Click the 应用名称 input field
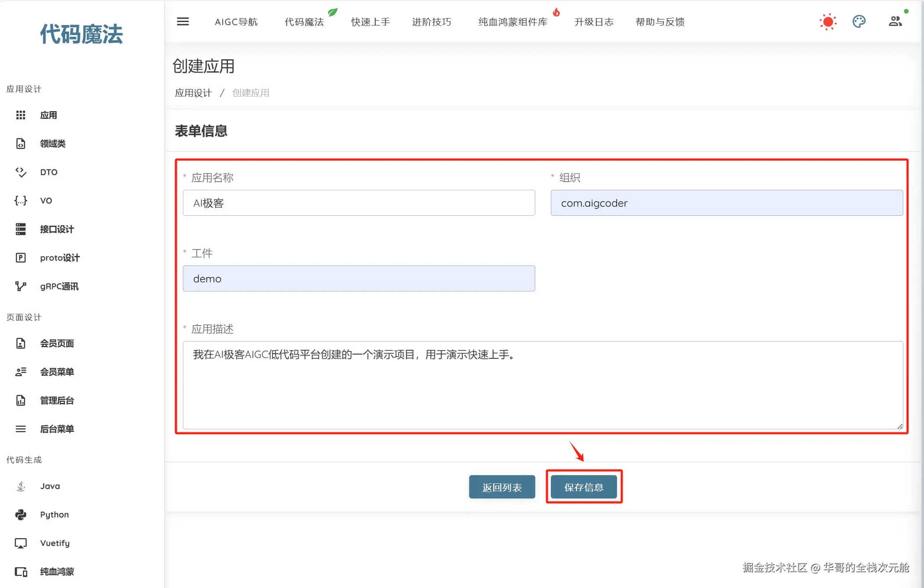Screen dimensions: 924x588 click(359, 203)
